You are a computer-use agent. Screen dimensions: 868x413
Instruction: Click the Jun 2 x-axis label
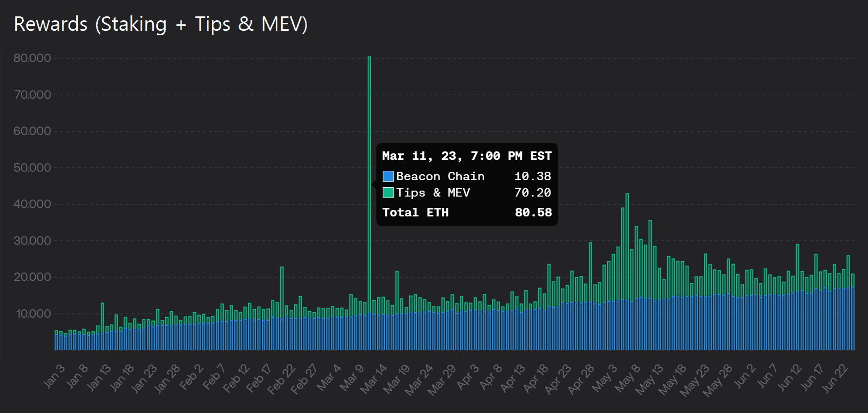click(744, 376)
